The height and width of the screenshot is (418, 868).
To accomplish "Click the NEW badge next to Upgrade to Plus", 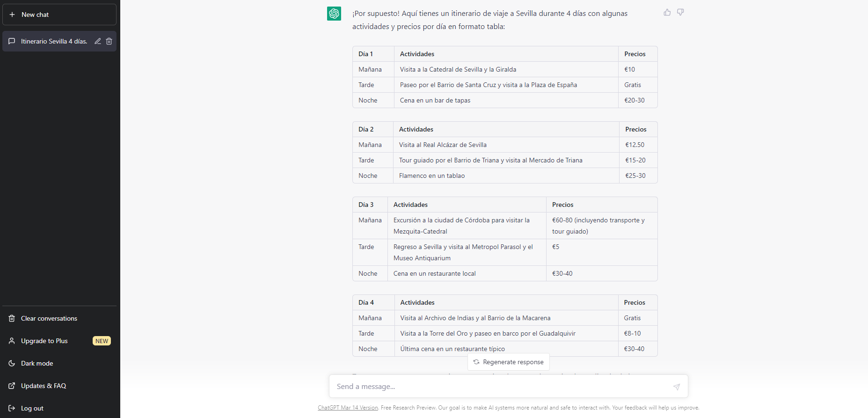I will pyautogui.click(x=102, y=341).
